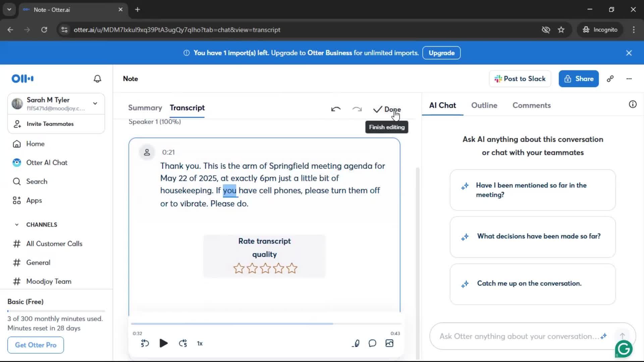Bookmark this page with the star

(561, 30)
